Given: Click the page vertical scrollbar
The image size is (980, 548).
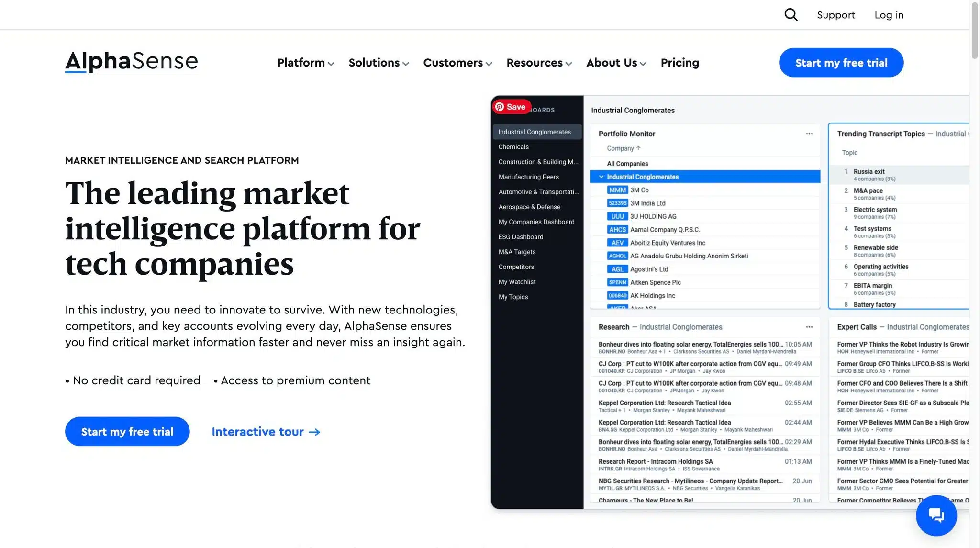Looking at the screenshot, I should (975, 31).
